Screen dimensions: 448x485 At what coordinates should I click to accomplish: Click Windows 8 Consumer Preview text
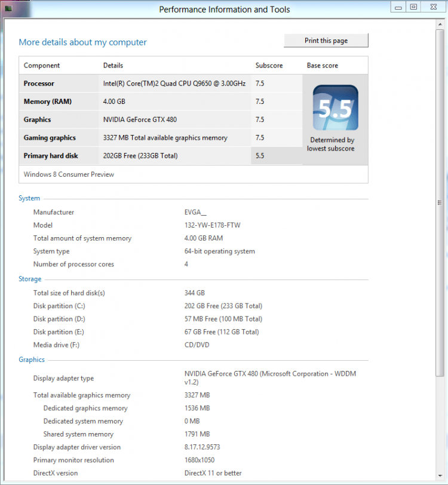click(x=69, y=174)
